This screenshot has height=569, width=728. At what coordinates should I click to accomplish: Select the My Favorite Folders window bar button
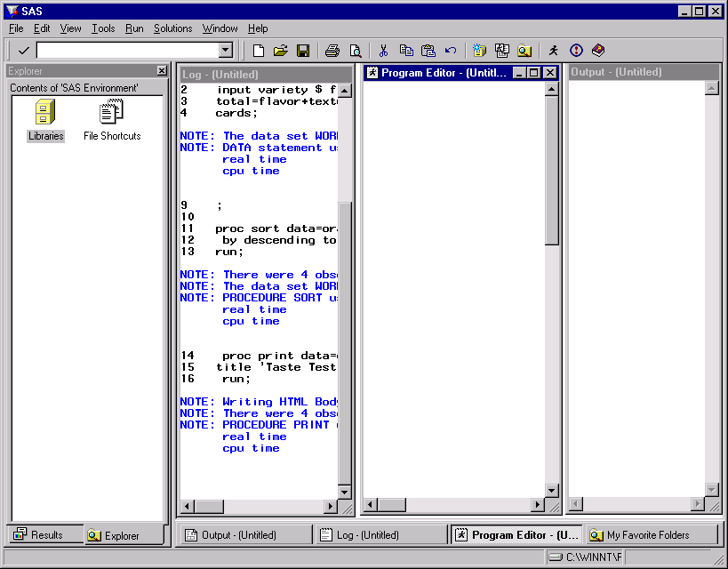[652, 535]
